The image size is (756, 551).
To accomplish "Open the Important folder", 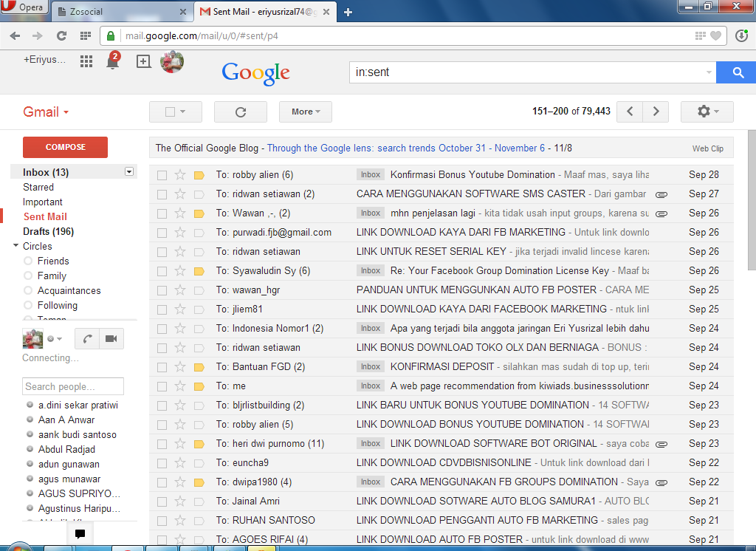I will point(42,202).
